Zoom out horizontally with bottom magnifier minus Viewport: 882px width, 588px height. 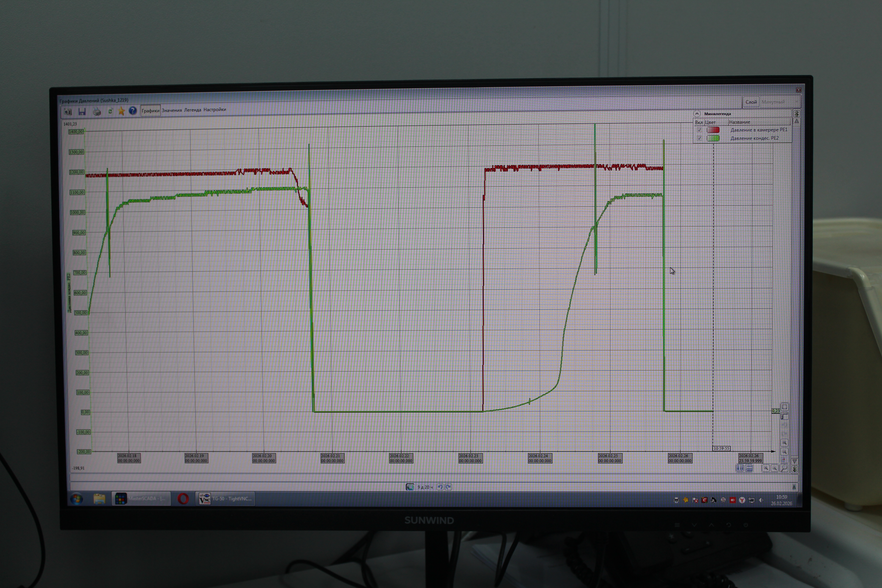click(775, 468)
